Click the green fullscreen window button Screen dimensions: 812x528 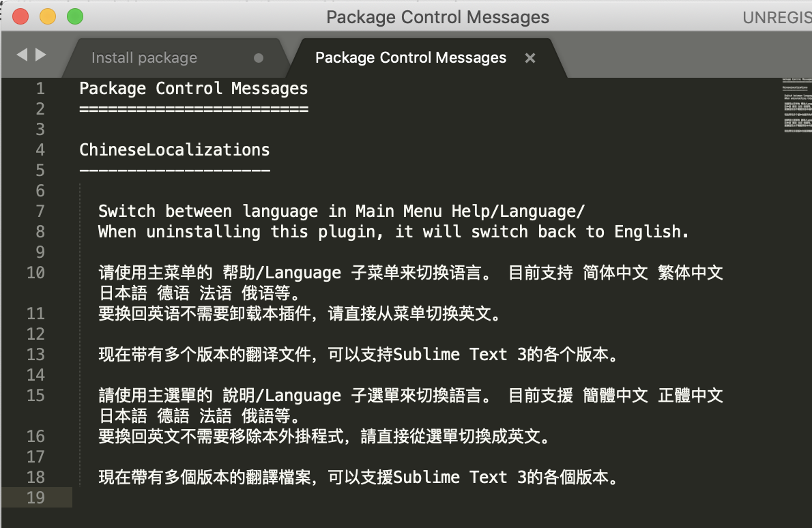tap(75, 16)
